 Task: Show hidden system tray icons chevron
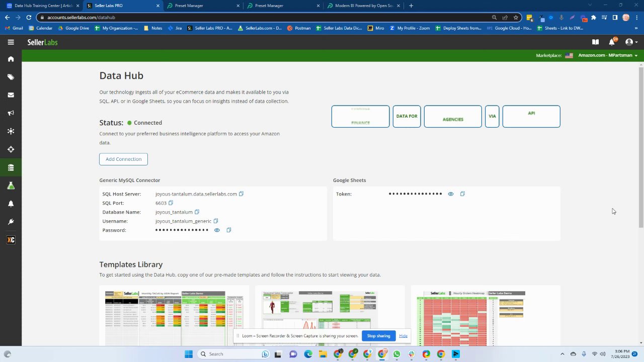(x=562, y=354)
